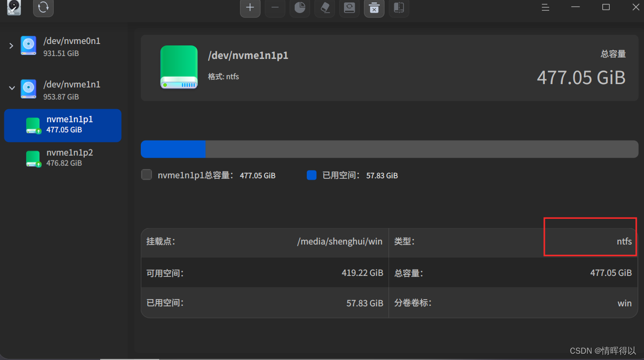This screenshot has height=360, width=644.
Task: Click the '类型:' table label
Action: click(x=404, y=241)
